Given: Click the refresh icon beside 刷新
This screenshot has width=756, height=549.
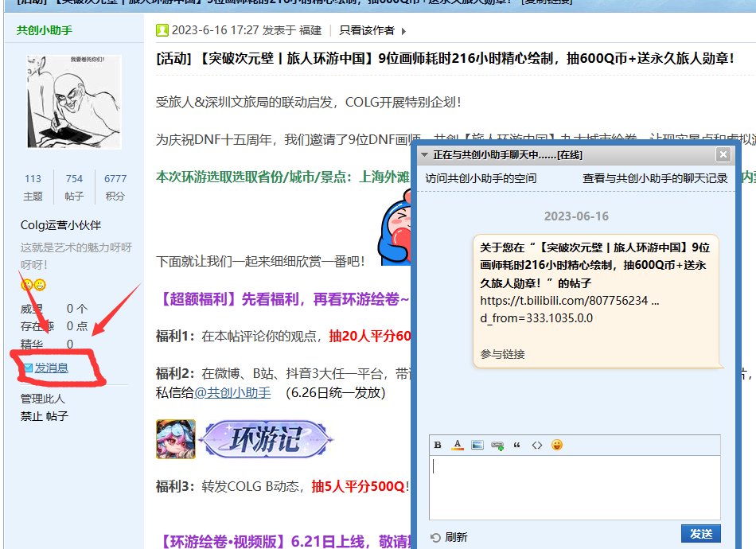Looking at the screenshot, I should coord(435,537).
